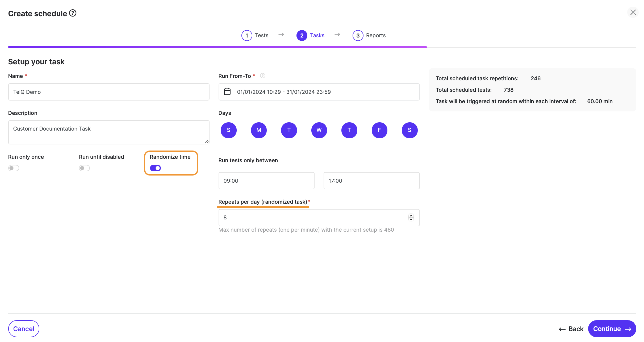Toggle off Monday day button
This screenshot has height=342, width=644.
tap(258, 130)
